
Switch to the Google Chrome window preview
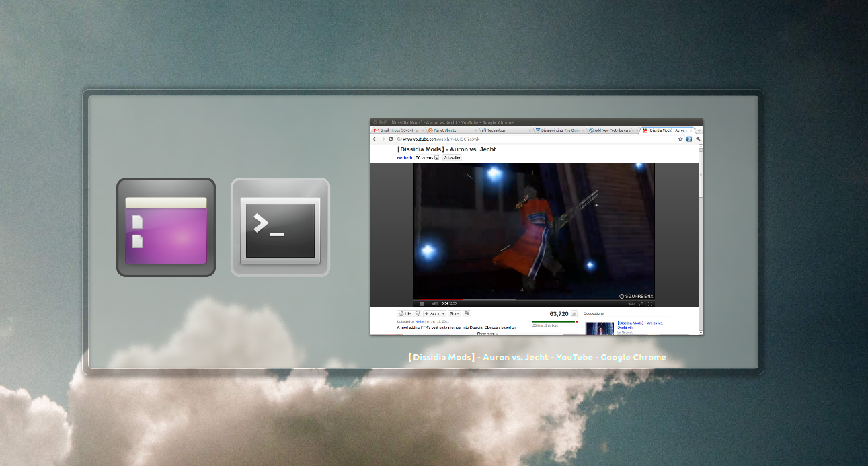click(537, 227)
